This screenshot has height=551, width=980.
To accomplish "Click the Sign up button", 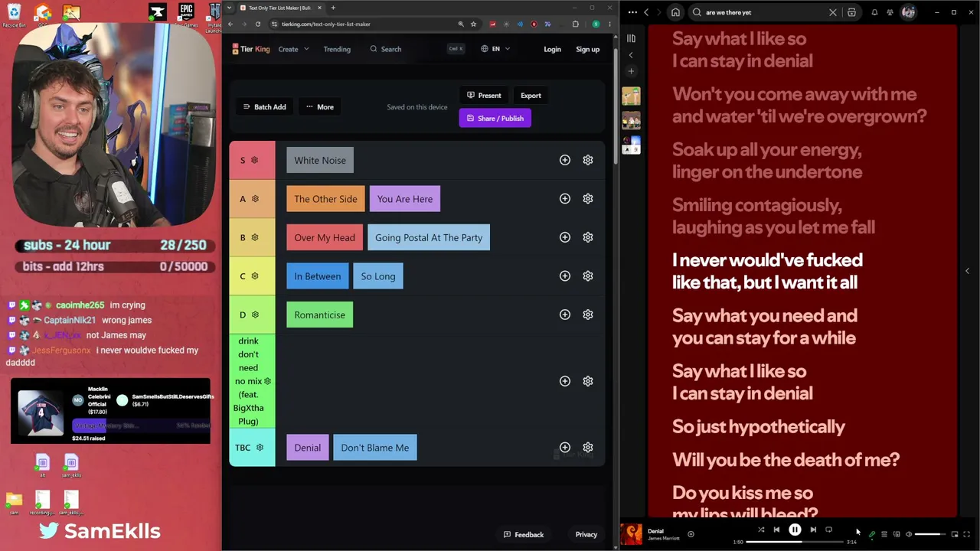I will (x=588, y=49).
